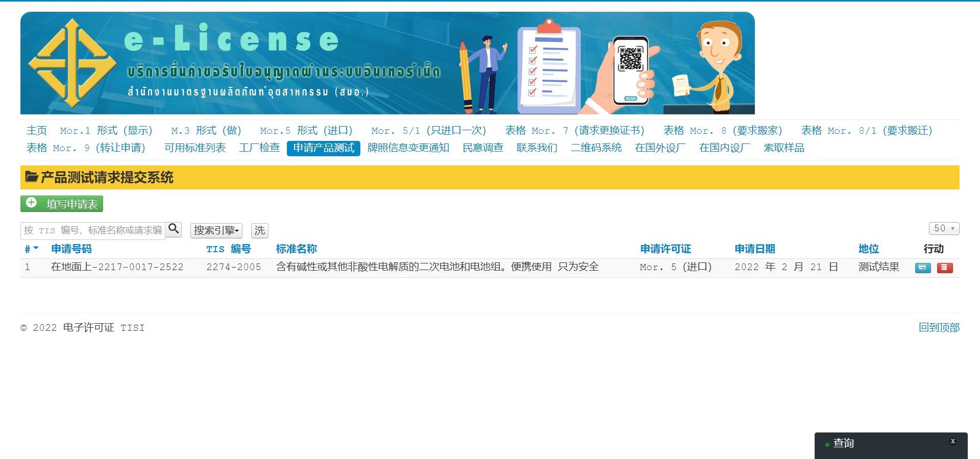Sort by 地位 column header
The image size is (980, 459).
tap(869, 249)
